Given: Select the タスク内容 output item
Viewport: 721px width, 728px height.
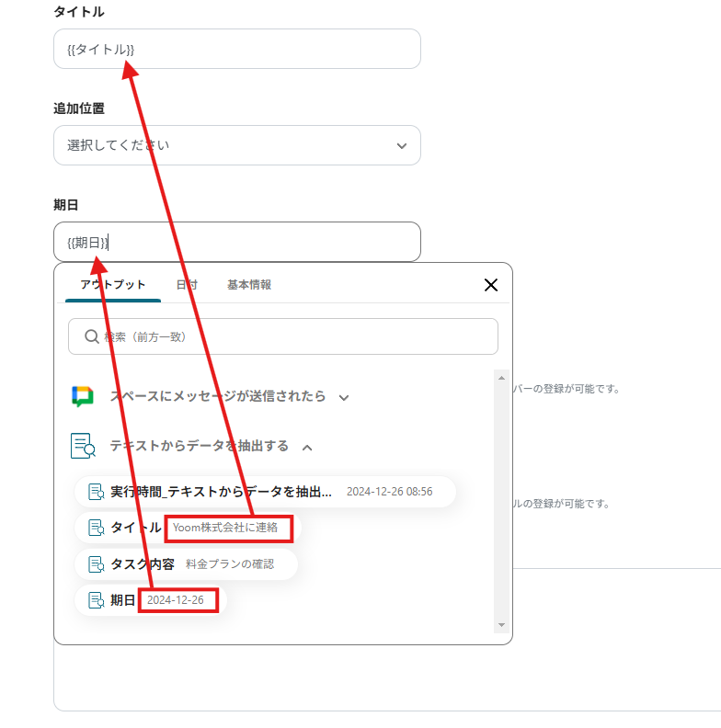Looking at the screenshot, I should click(186, 564).
